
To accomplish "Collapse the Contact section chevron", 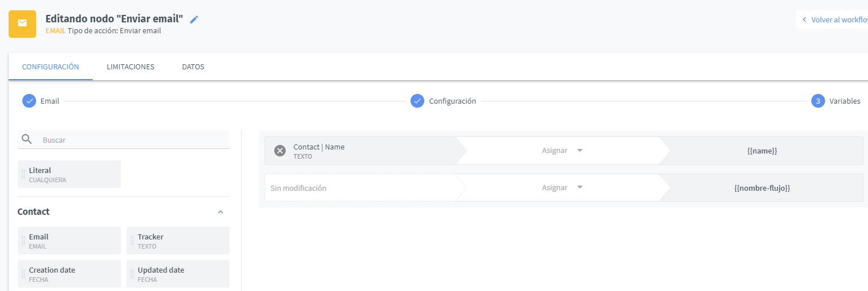I will 220,212.
